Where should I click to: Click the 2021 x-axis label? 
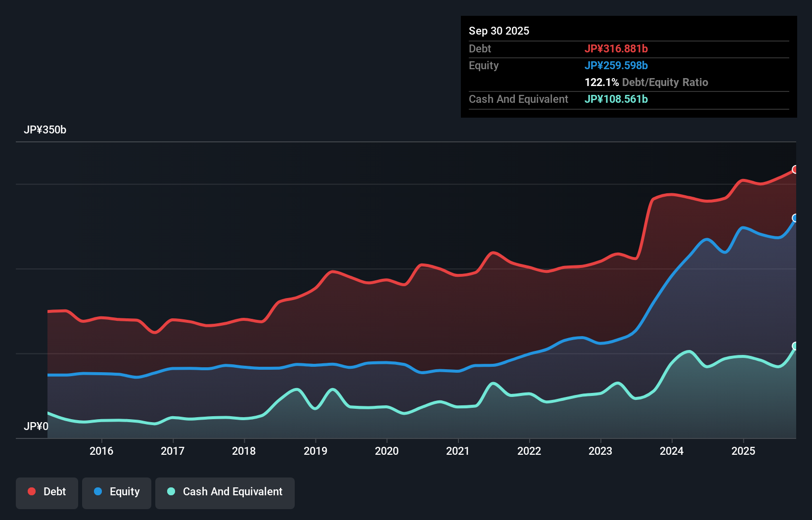pos(458,451)
